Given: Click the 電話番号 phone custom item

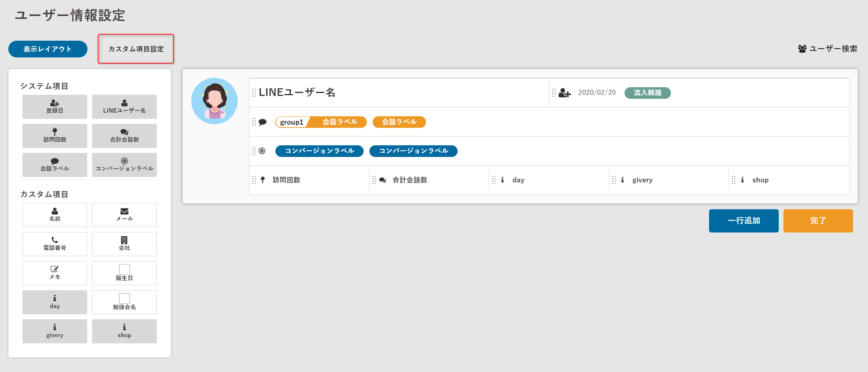Looking at the screenshot, I should click(x=54, y=244).
